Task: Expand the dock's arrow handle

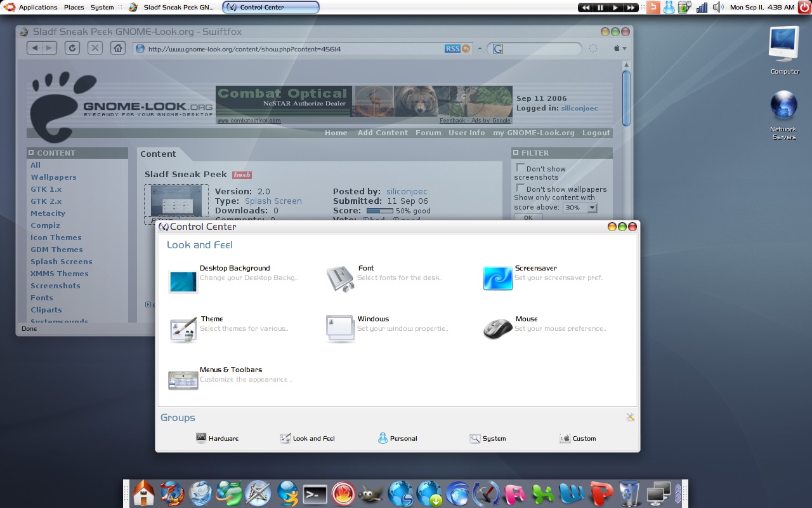Action: (x=678, y=494)
